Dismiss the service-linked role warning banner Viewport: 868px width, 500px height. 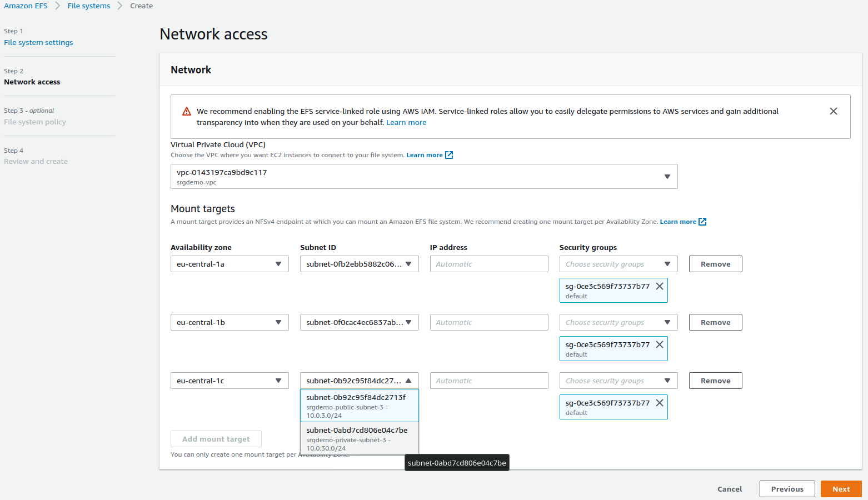click(x=833, y=111)
